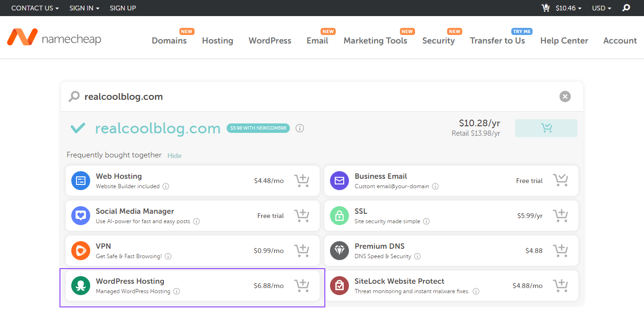Click the Frequently bought together heading
Image resolution: width=644 pixels, height=314 pixels.
[114, 155]
